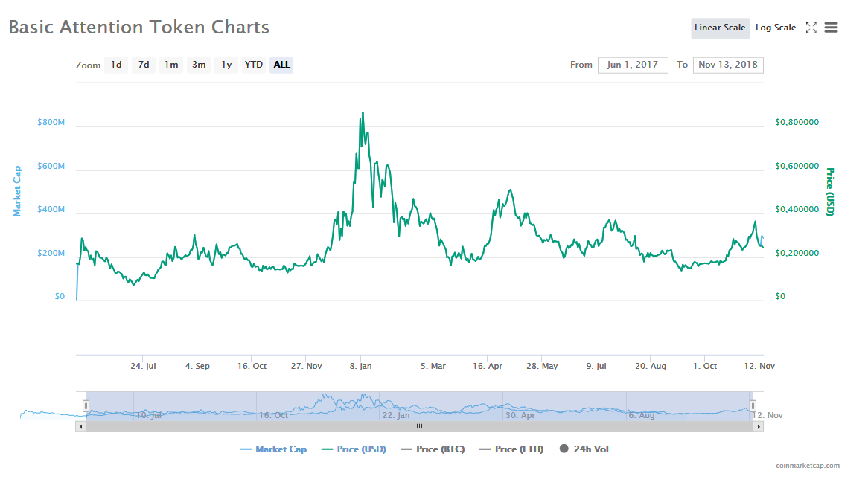Click the 27. Nov date axis label
868x485 pixels.
coord(306,366)
